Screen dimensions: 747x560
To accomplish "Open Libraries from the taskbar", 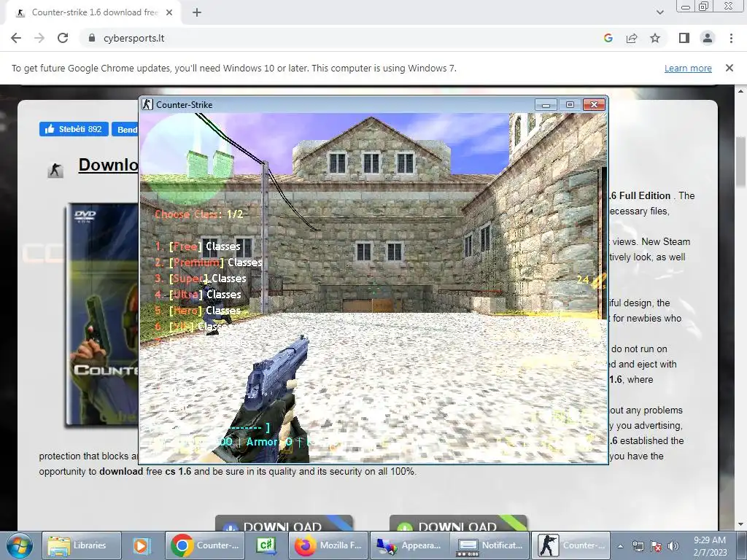I will tap(81, 545).
